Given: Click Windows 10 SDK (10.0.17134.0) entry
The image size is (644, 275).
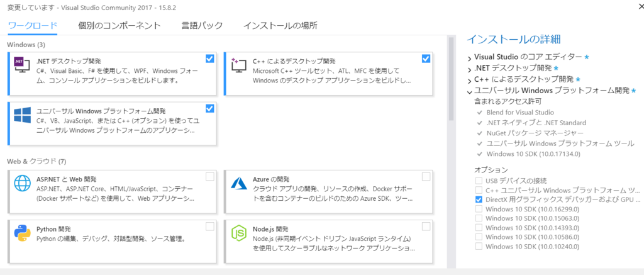Looking at the screenshot, I should tap(533, 154).
